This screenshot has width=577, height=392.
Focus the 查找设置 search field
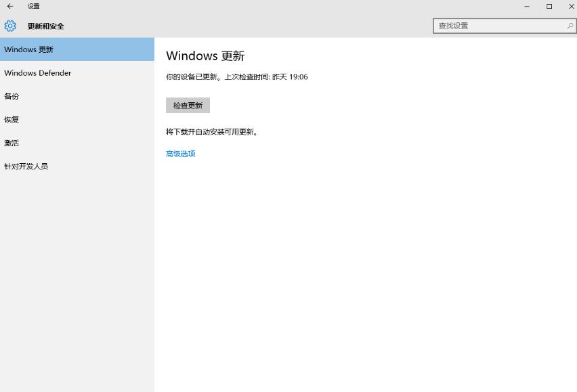tap(505, 26)
